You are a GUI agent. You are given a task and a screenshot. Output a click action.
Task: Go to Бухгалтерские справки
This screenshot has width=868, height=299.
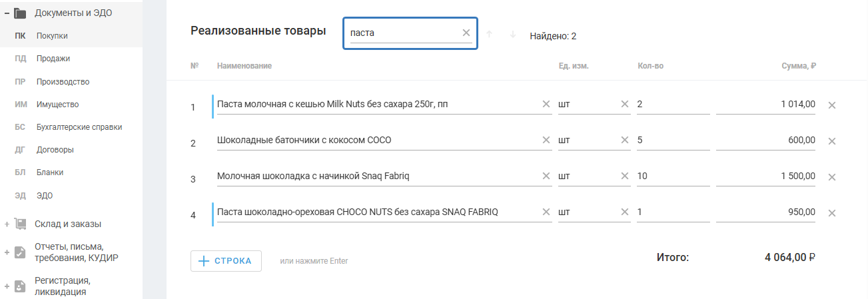tap(79, 127)
